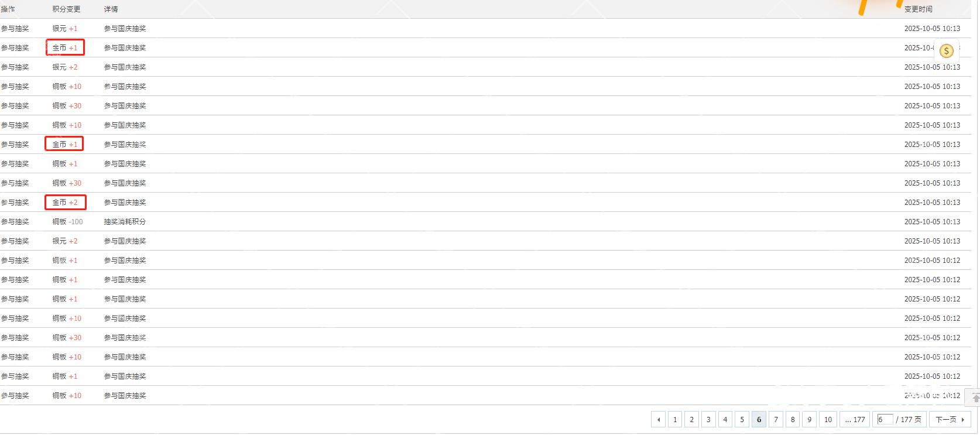Viewport: 980px width, 435px height.
Task: Click the previous page left arrow
Action: (x=658, y=419)
